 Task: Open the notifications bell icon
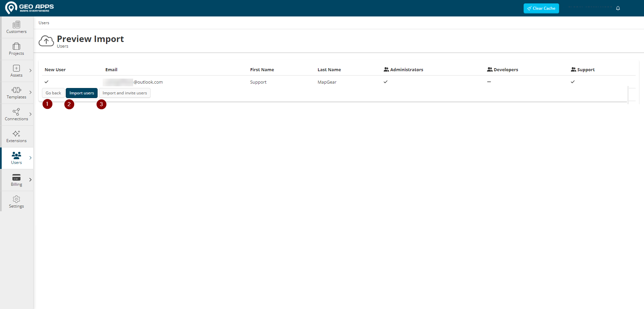tap(618, 8)
